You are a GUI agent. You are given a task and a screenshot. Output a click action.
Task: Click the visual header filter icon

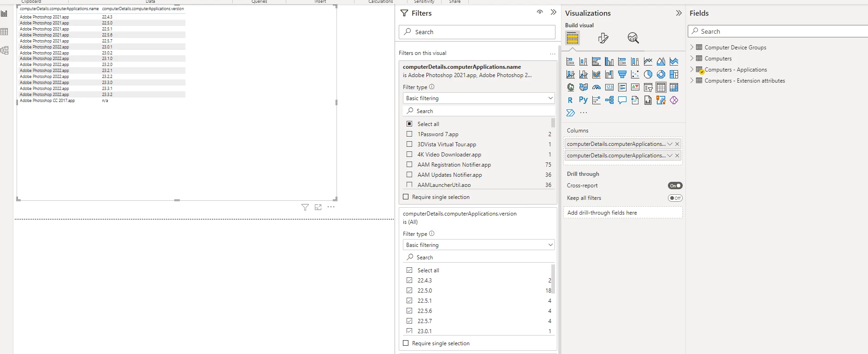(x=305, y=207)
